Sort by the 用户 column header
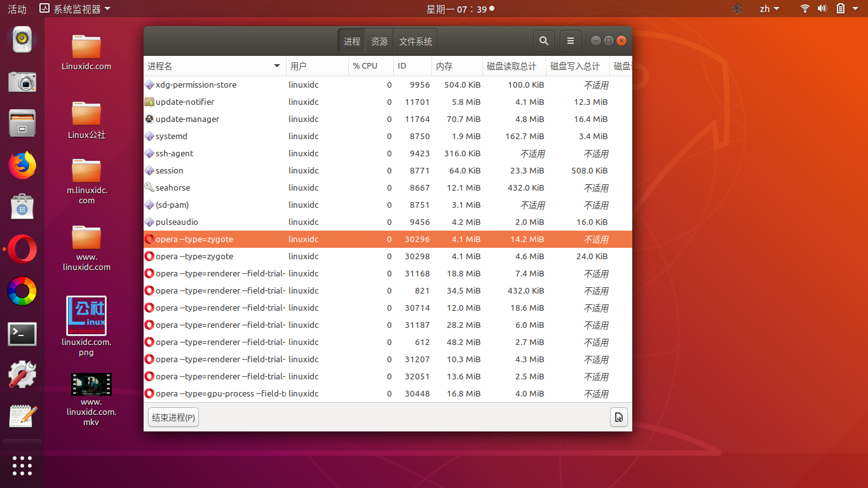868x488 pixels. click(317, 66)
